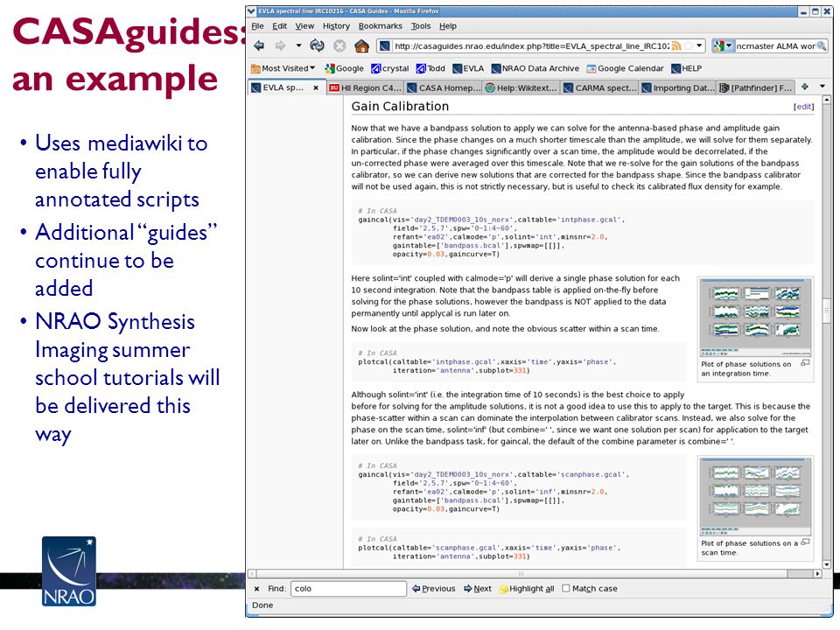Click the vertical scrollbar down arrow
Viewport: 840px width, 630px height.
coord(827,564)
